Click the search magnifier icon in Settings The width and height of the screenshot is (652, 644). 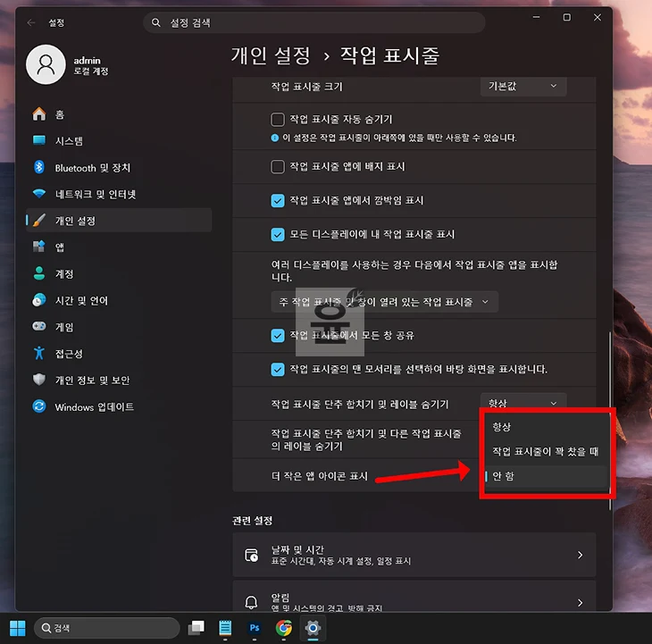156,22
